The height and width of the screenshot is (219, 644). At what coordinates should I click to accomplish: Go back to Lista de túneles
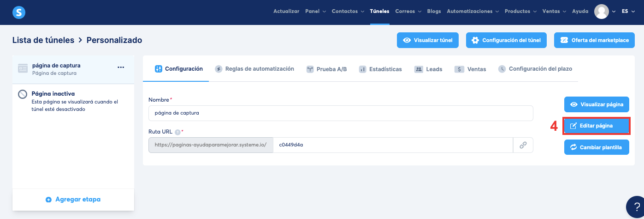(43, 40)
